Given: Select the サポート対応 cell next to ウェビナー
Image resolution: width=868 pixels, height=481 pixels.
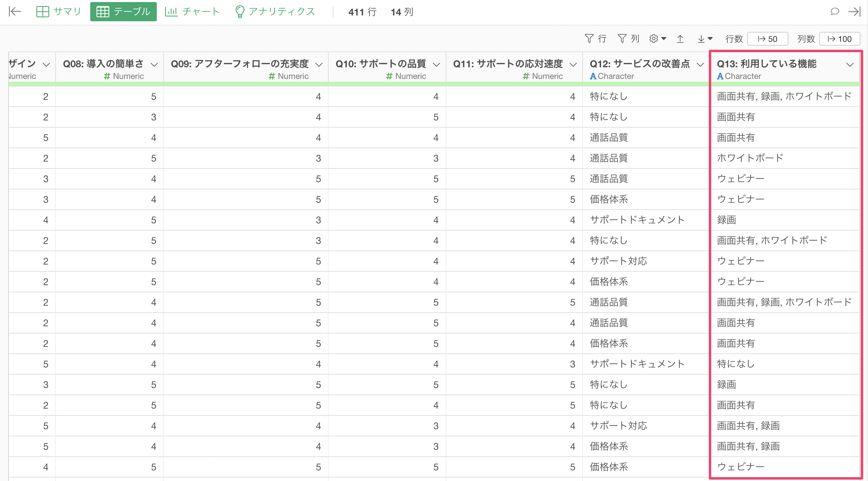Looking at the screenshot, I should pos(646,261).
